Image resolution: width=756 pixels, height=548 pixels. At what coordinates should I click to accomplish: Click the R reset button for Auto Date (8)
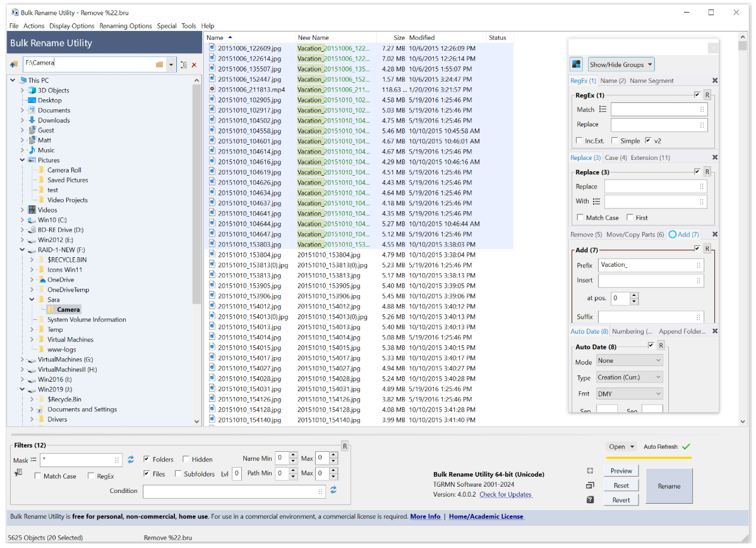661,345
